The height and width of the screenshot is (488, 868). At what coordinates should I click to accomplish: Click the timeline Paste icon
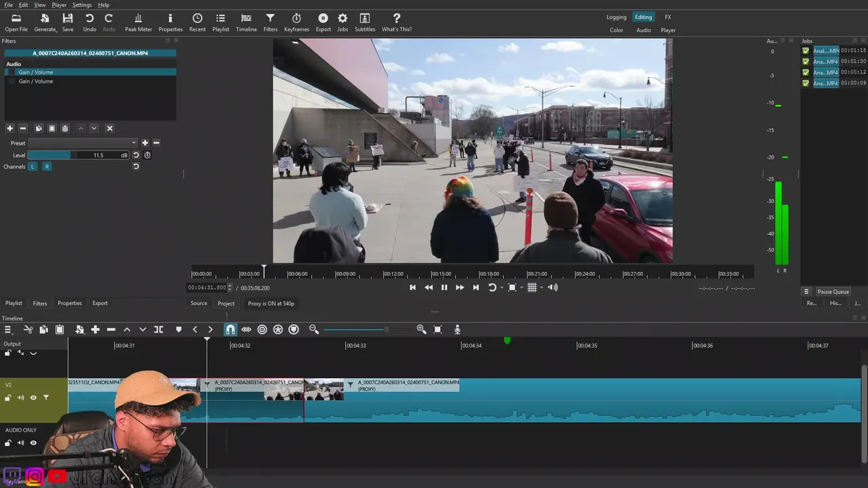pos(60,329)
